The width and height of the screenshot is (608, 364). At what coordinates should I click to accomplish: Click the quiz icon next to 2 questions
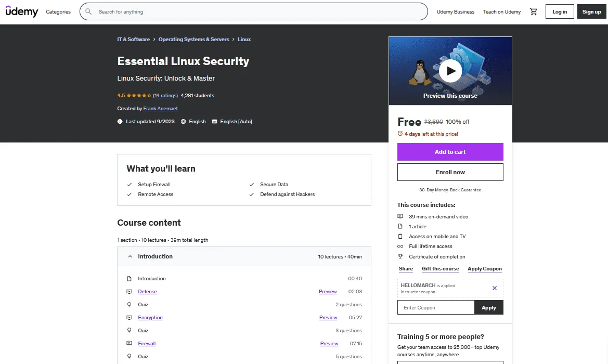[x=129, y=305]
